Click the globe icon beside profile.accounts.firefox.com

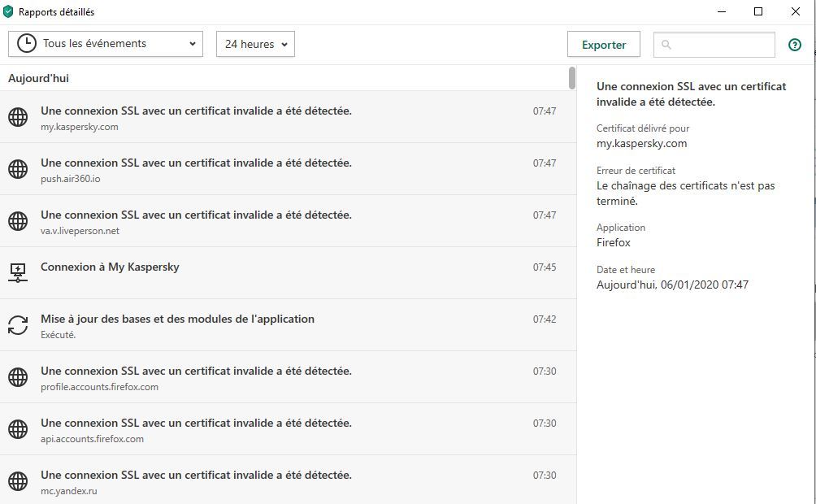[18, 377]
